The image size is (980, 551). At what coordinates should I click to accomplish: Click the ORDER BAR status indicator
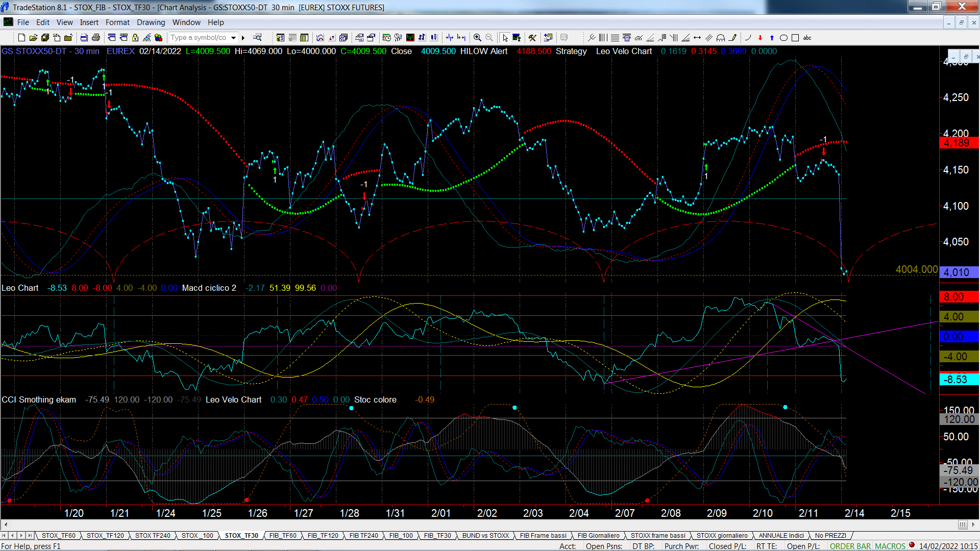click(x=850, y=546)
